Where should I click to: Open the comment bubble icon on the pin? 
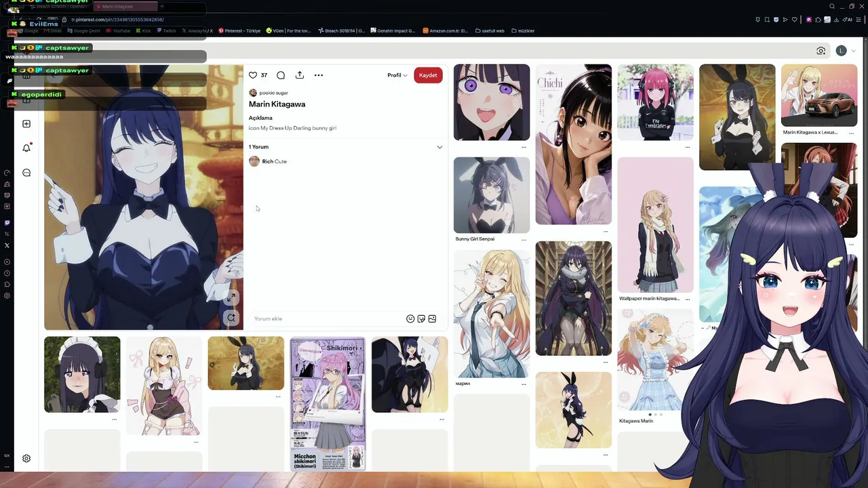pos(281,75)
